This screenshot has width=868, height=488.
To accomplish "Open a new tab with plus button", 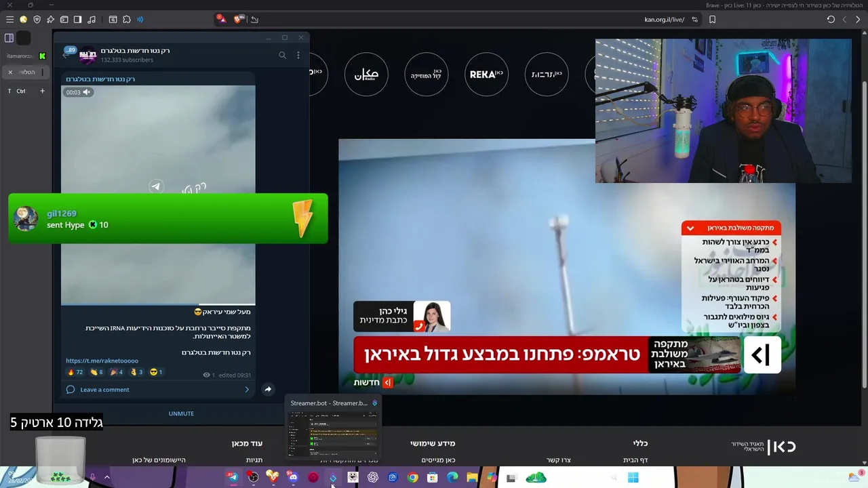I will coord(42,91).
